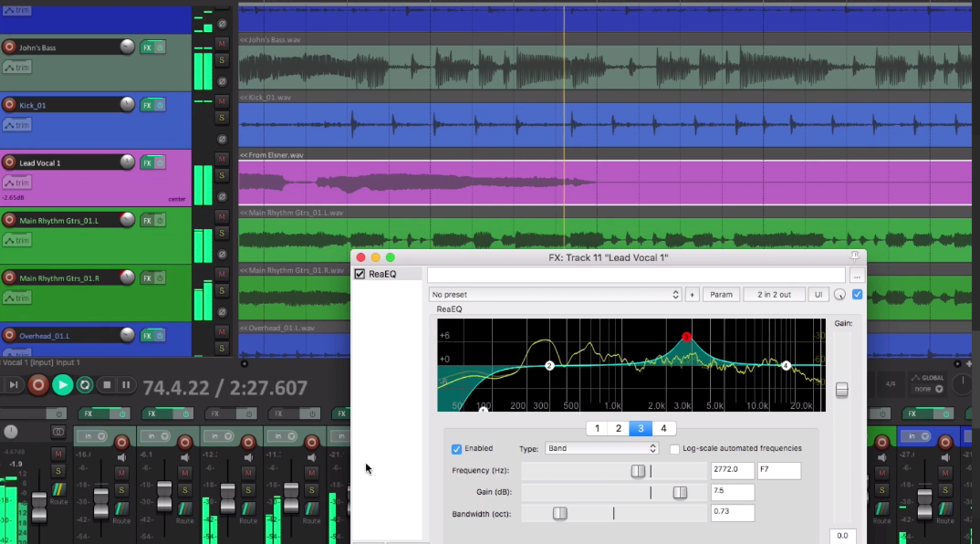Viewport: 980px width, 544px height.
Task: Solo the Lead Vocal 1 track
Action: [222, 176]
